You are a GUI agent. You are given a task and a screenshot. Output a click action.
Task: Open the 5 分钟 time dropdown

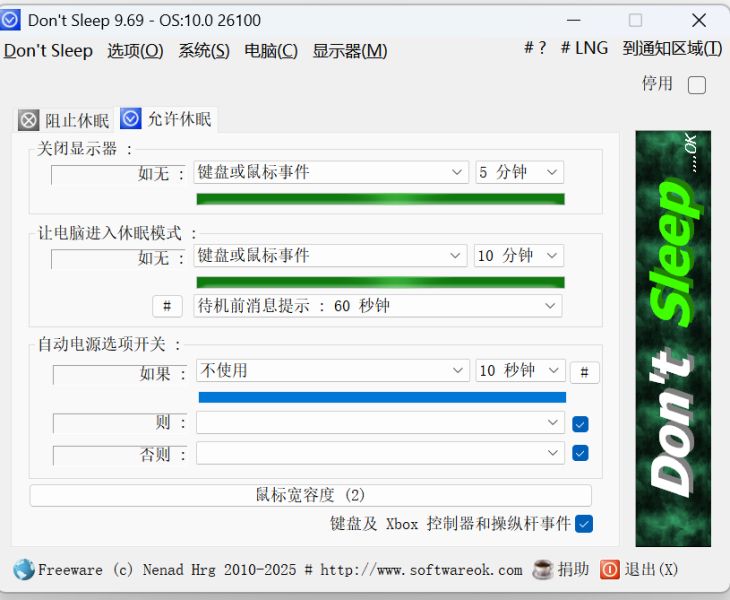(x=519, y=172)
